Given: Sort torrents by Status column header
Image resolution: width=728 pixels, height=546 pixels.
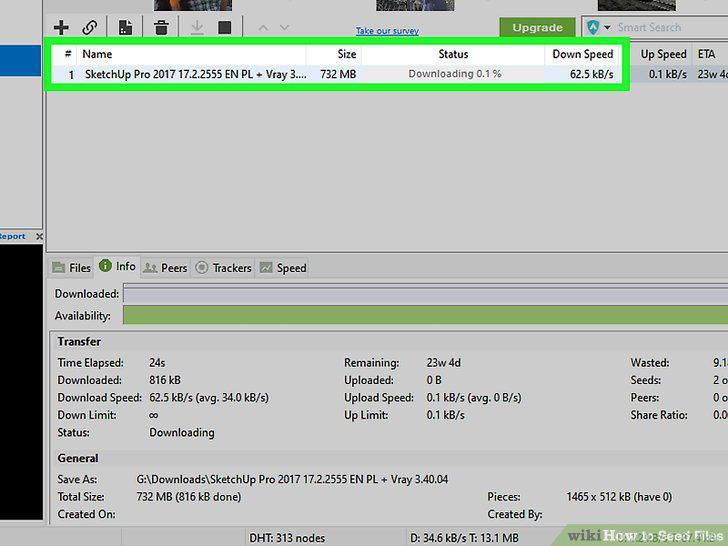Looking at the screenshot, I should point(453,54).
